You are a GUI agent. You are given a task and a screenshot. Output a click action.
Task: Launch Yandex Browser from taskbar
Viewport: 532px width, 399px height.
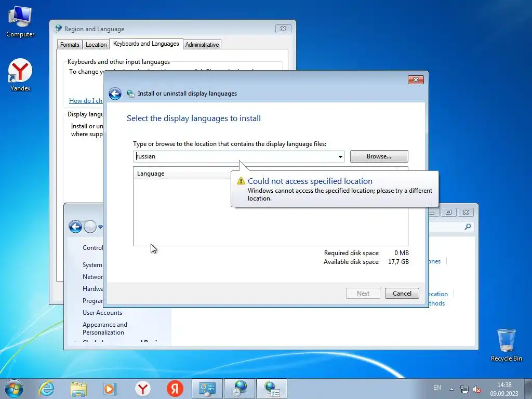(x=143, y=389)
